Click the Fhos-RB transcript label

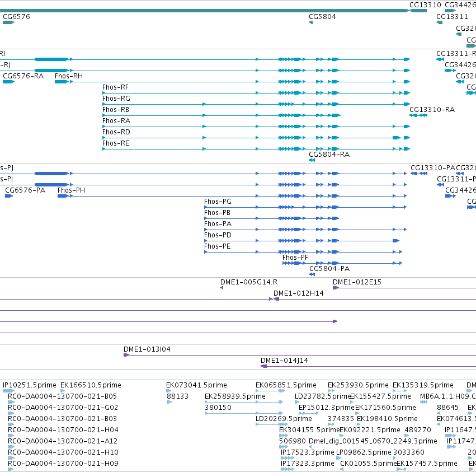point(116,110)
